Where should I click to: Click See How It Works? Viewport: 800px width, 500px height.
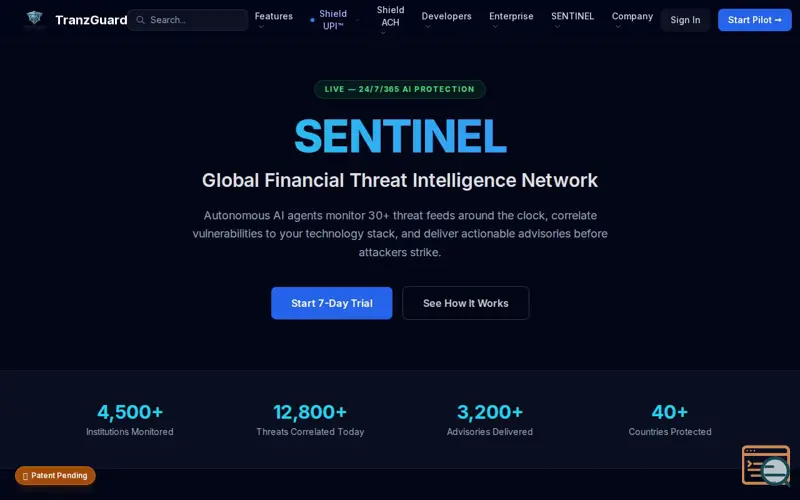[x=465, y=303]
